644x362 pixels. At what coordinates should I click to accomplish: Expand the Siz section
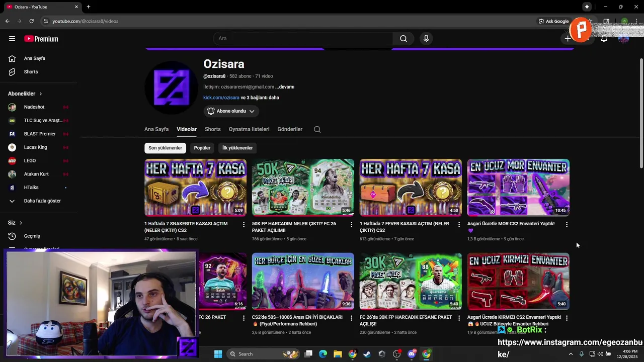(x=15, y=223)
